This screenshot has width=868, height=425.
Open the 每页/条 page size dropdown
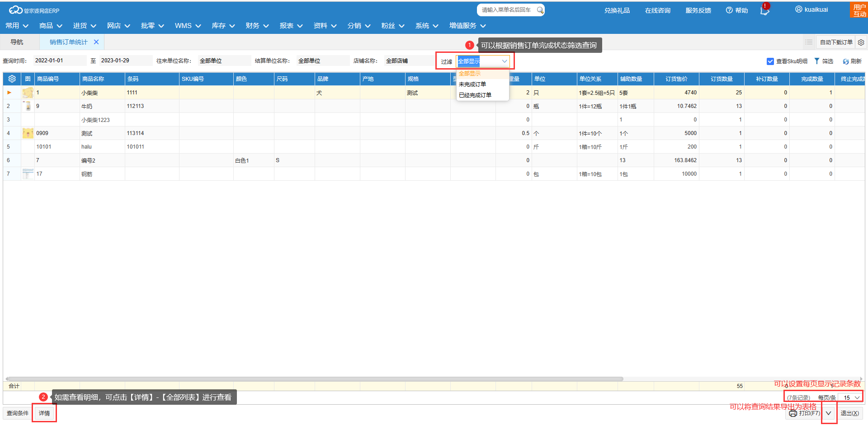tap(851, 397)
